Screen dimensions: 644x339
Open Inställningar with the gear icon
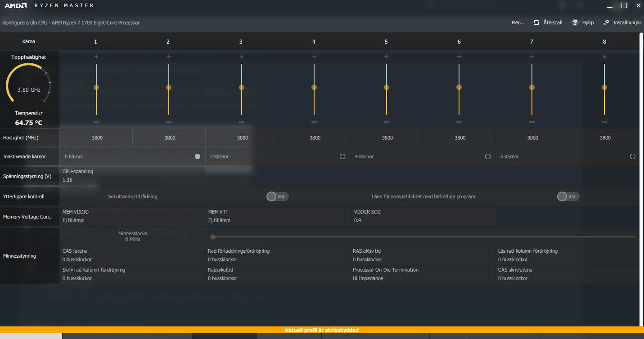606,22
